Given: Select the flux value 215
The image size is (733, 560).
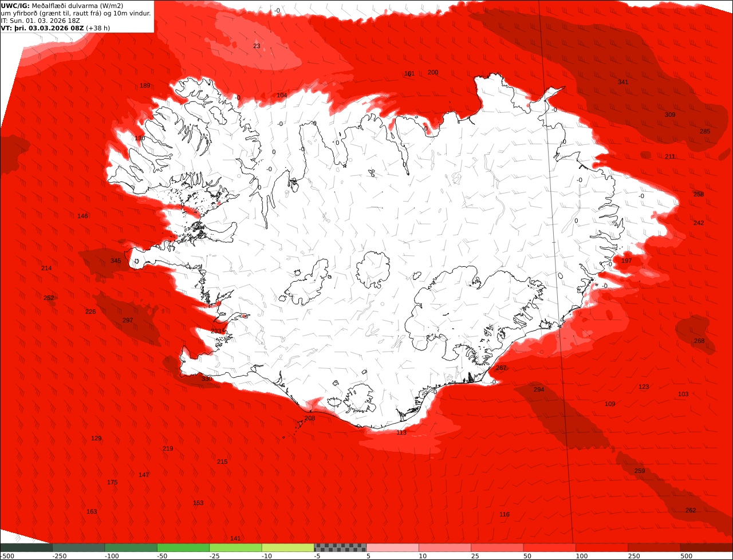Looking at the screenshot, I should coord(222,462).
